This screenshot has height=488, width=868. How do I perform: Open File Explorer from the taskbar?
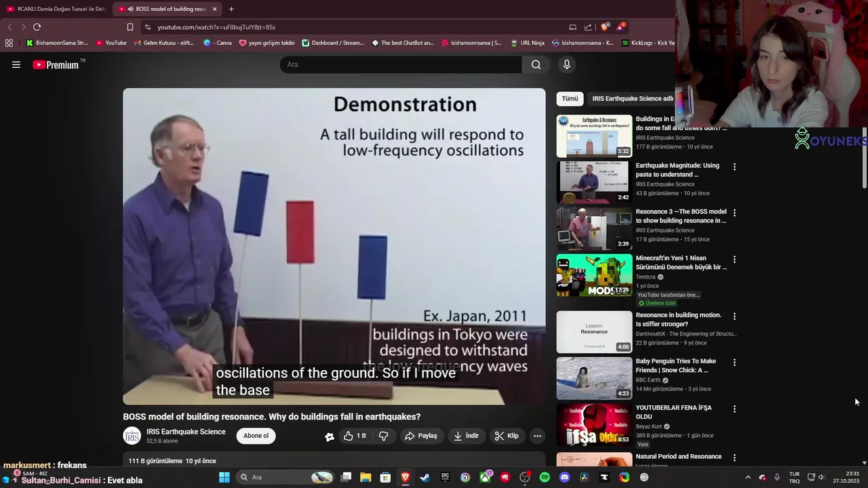(x=366, y=477)
